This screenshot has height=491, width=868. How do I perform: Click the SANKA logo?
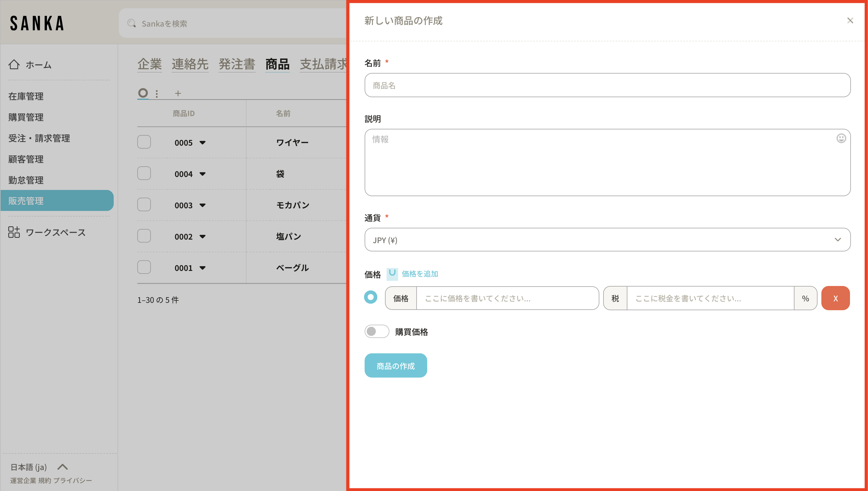[x=37, y=23]
